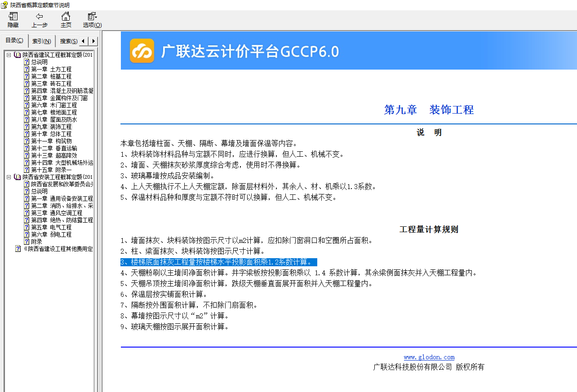This screenshot has height=392, width=577.
Task: Click the help icon beside 第十章 总体工程
Action: click(27, 134)
